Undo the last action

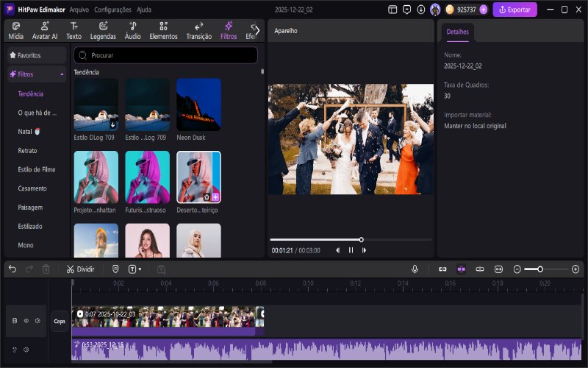[x=12, y=269]
